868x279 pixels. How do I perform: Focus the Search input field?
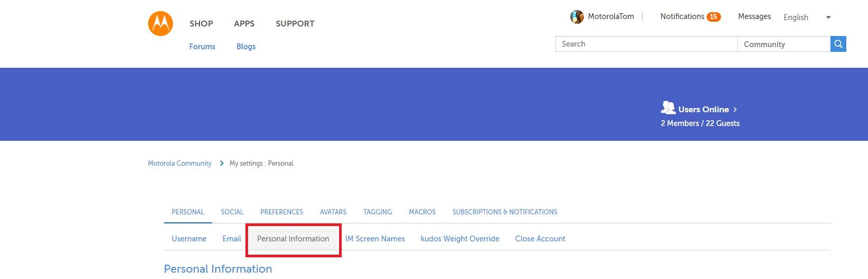(646, 44)
